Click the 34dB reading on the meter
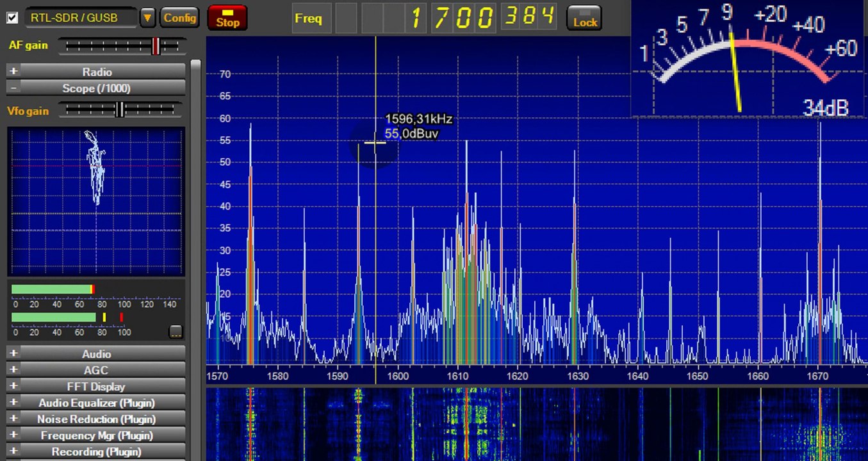This screenshot has width=868, height=461. point(826,108)
